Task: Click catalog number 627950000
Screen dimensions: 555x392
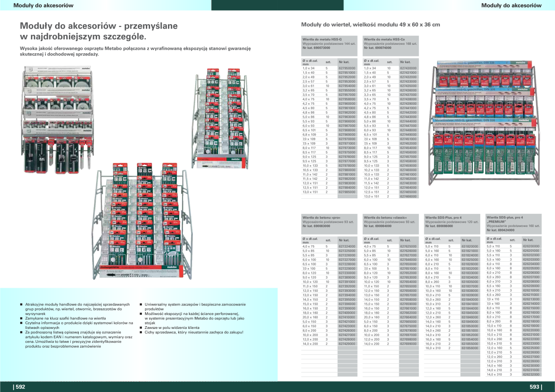Action: (x=347, y=68)
